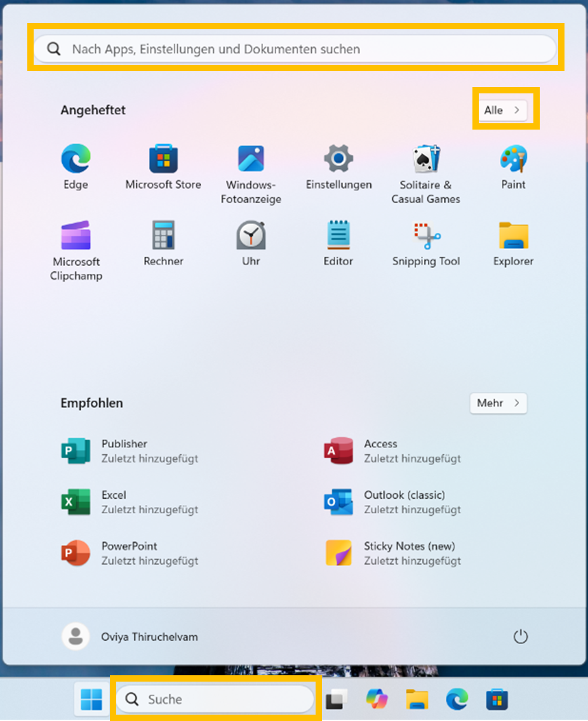Click the Windows Start button in taskbar
Viewport: 588px width, 721px height.
coord(91,699)
